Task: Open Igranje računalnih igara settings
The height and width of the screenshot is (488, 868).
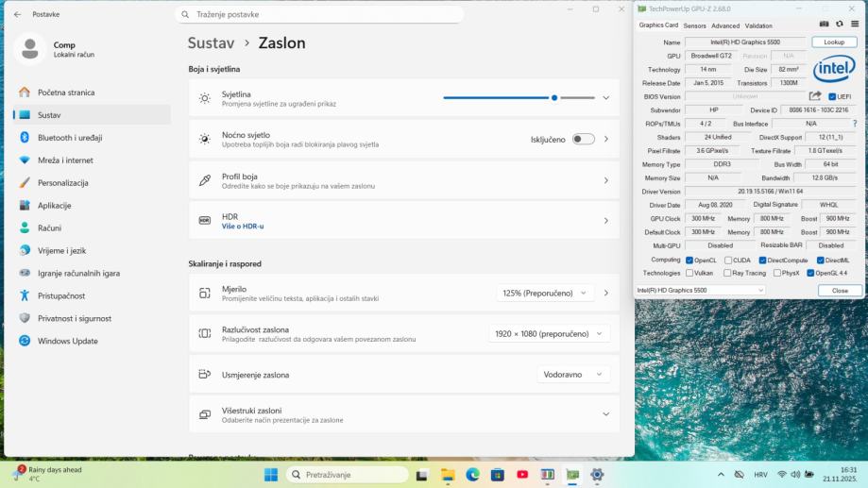Action: [x=92, y=274]
